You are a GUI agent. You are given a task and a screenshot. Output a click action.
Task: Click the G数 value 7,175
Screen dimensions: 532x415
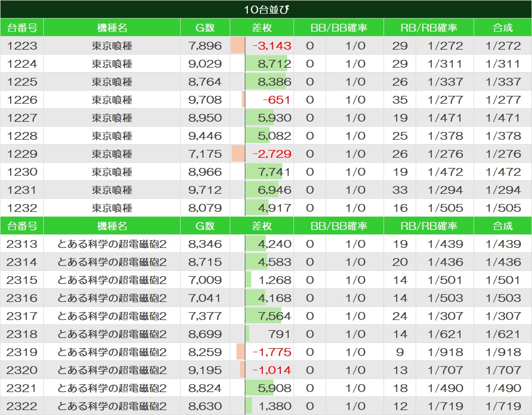(x=205, y=153)
